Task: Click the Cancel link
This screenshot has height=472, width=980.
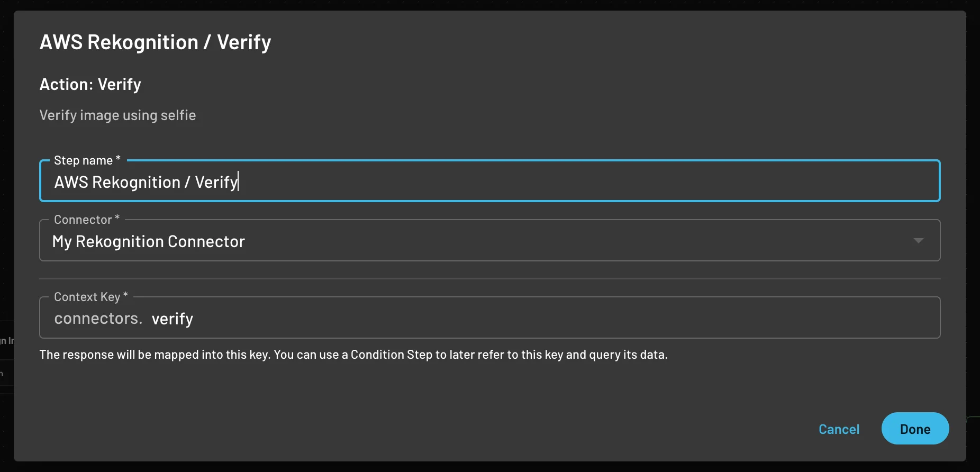Action: pos(839,429)
